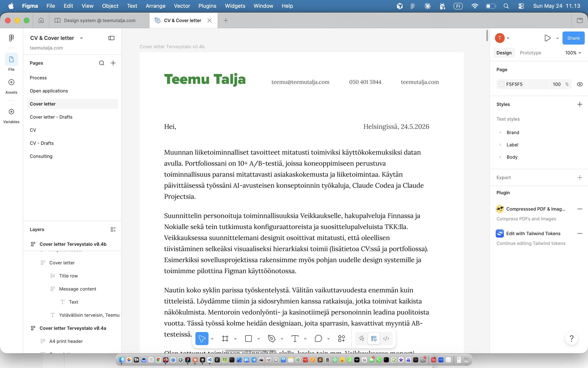
Task: Search pages with magnifier icon
Action: (101, 63)
